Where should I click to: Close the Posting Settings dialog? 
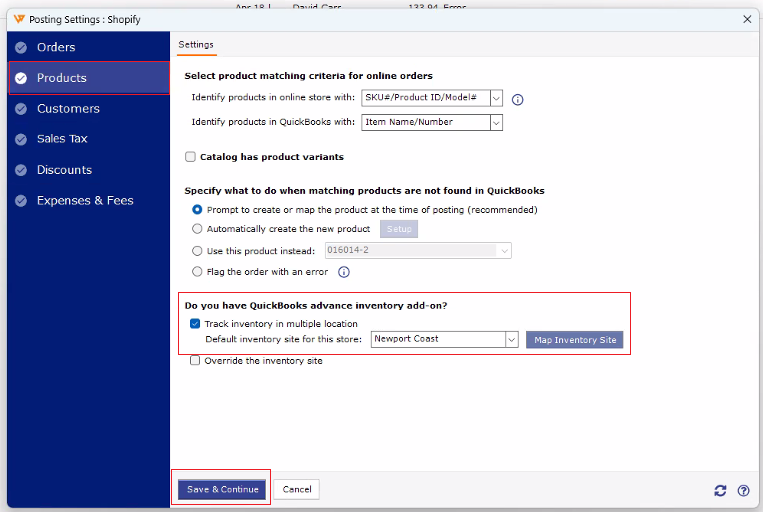click(x=747, y=19)
